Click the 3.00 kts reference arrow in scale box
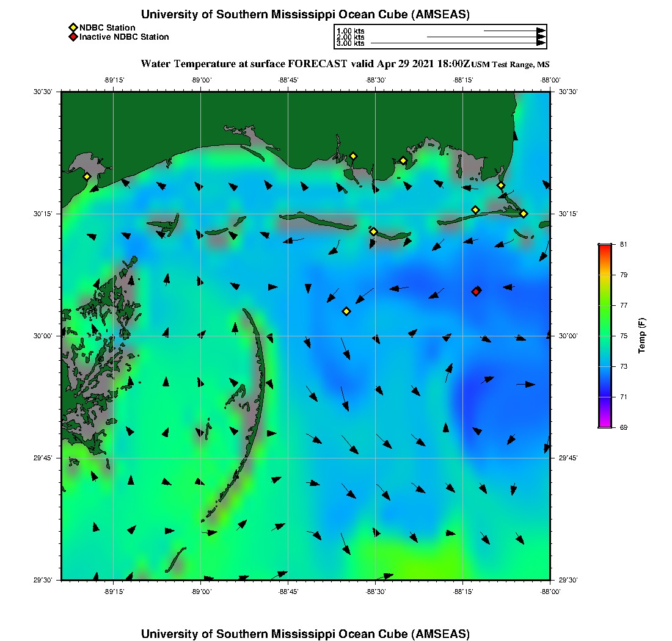Image resolution: width=672 pixels, height=641 pixels. tap(458, 43)
